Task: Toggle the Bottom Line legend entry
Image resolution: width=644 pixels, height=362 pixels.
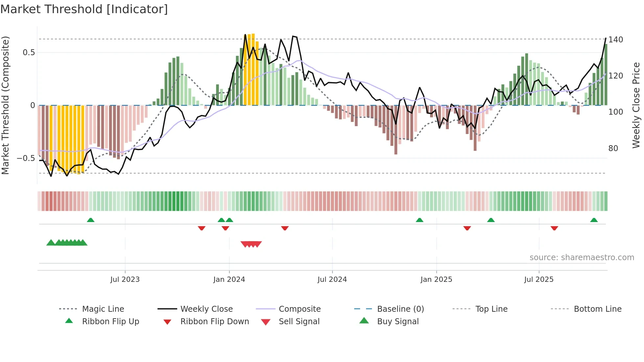Action: click(597, 309)
